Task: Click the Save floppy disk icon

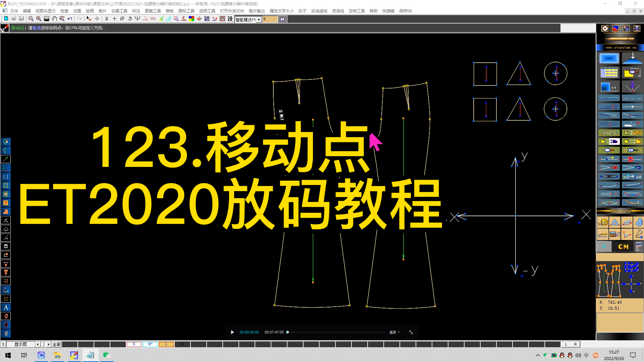Action: [x=21, y=19]
